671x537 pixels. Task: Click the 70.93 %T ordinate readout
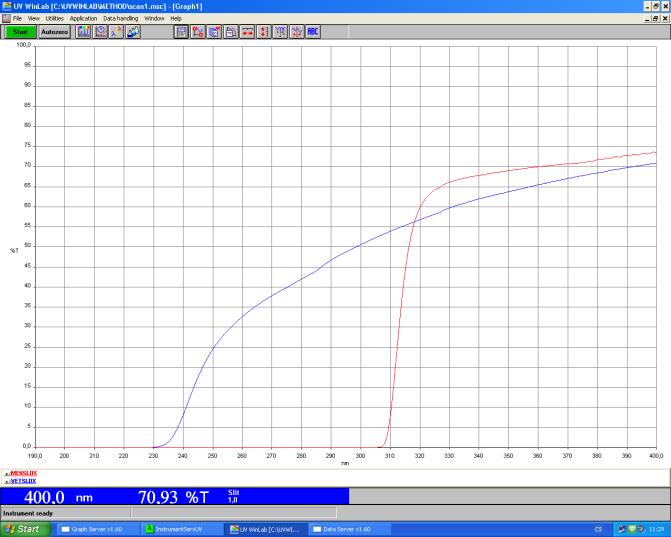pyautogui.click(x=173, y=497)
